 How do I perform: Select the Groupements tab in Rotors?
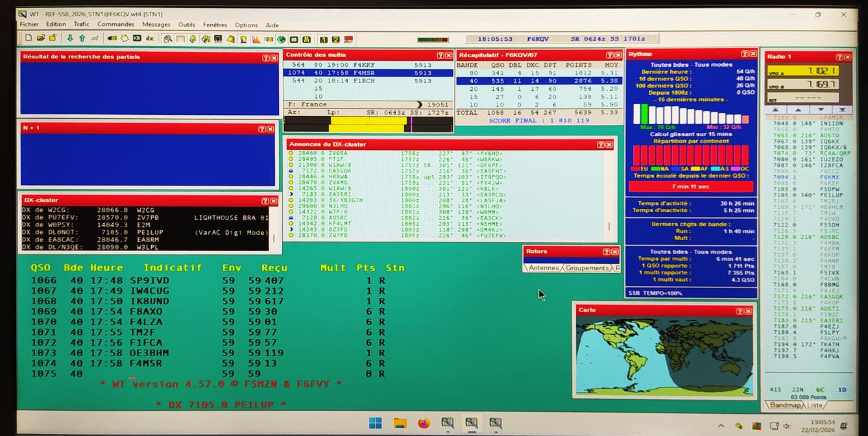tap(586, 268)
